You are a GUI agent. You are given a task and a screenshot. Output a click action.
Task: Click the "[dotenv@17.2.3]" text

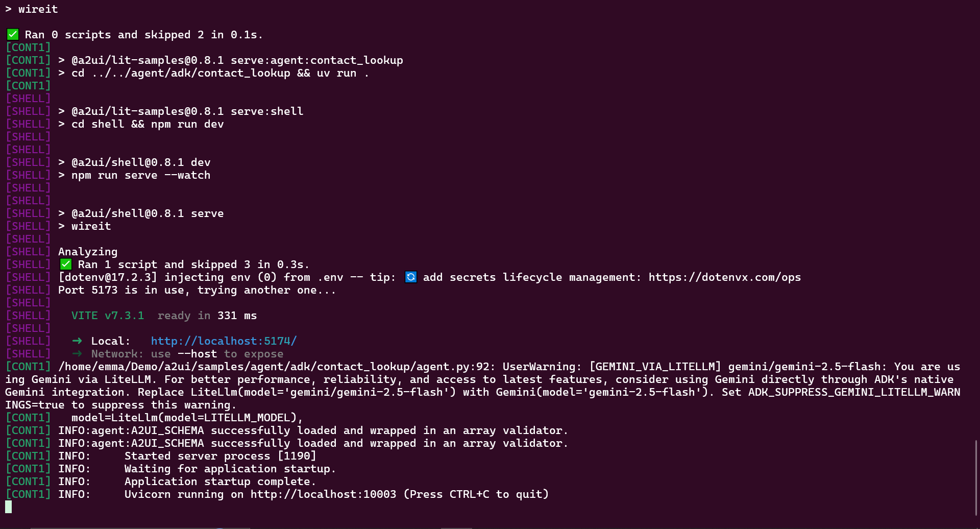(x=108, y=277)
